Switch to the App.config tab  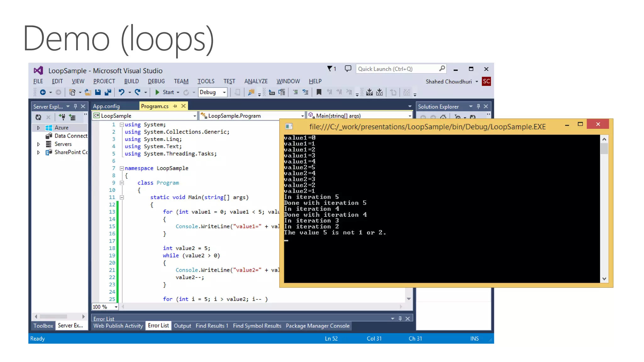(106, 106)
